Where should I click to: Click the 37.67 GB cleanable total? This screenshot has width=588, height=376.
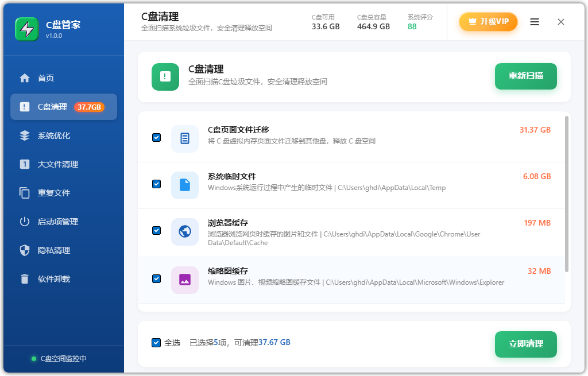[274, 343]
